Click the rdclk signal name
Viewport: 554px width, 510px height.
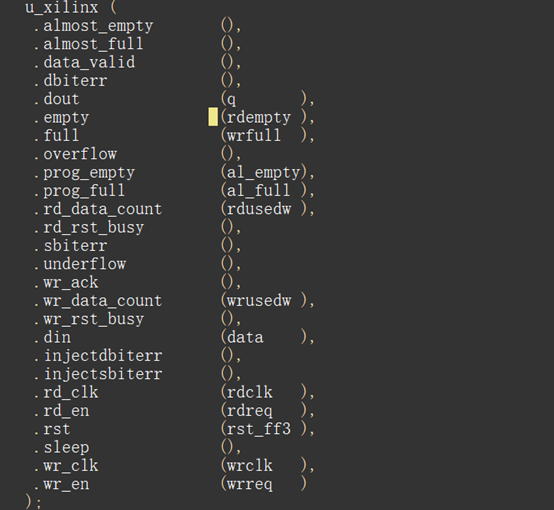250,393
